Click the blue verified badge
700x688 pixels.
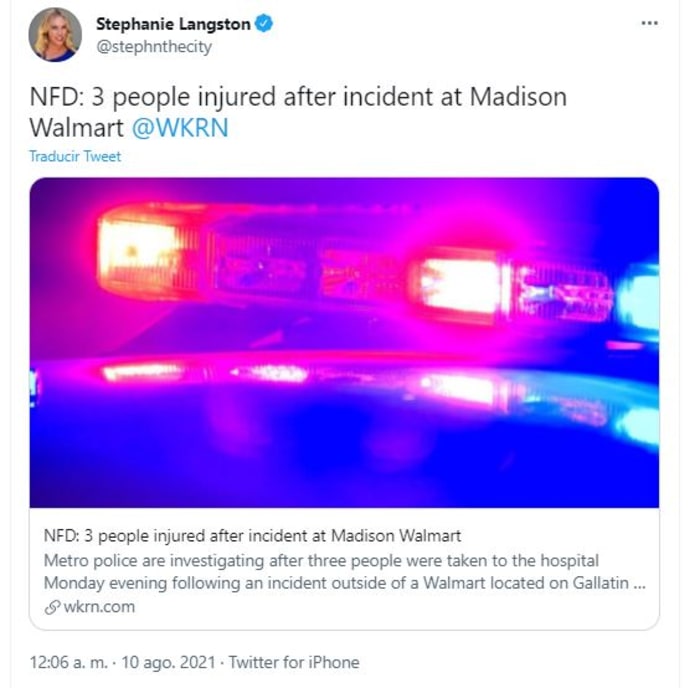pos(264,23)
